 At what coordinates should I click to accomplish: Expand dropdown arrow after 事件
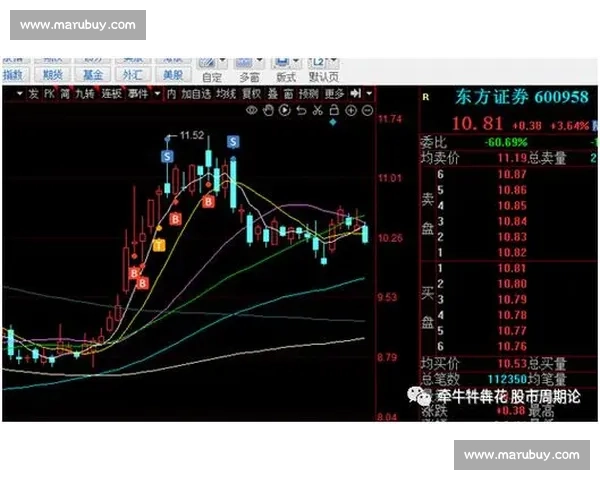pyautogui.click(x=157, y=93)
